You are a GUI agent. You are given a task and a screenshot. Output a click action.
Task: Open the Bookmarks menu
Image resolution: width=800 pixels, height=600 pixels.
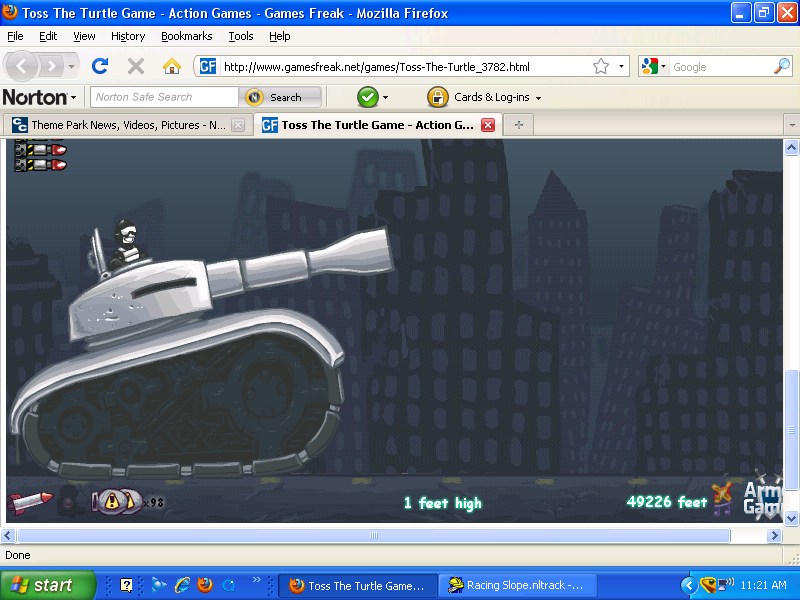pos(187,36)
